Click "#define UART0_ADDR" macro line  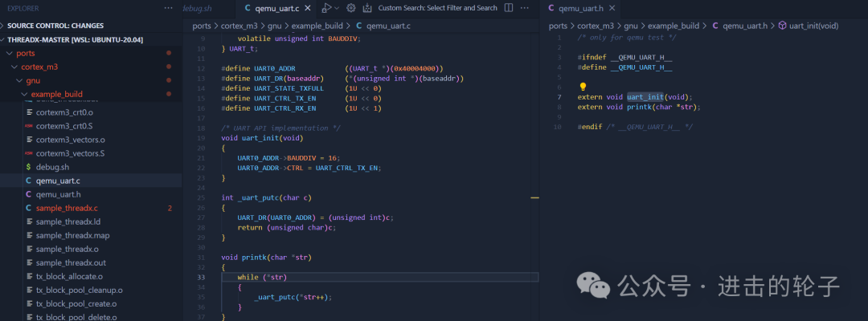(x=333, y=68)
